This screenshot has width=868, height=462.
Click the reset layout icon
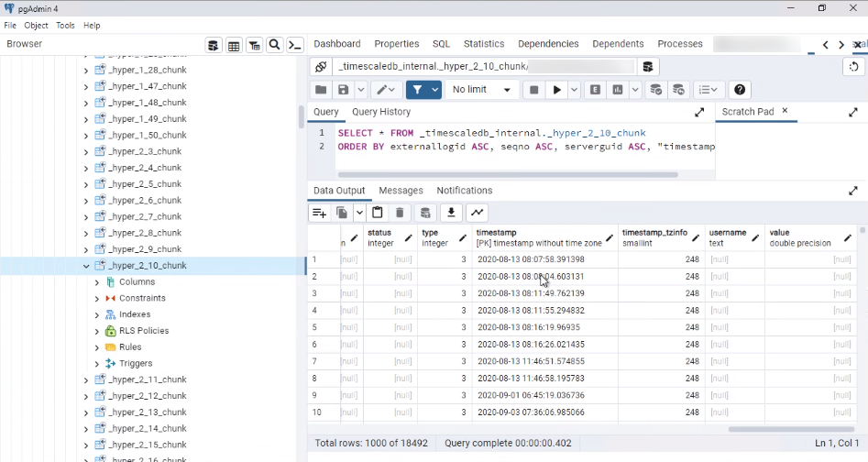coord(853,66)
